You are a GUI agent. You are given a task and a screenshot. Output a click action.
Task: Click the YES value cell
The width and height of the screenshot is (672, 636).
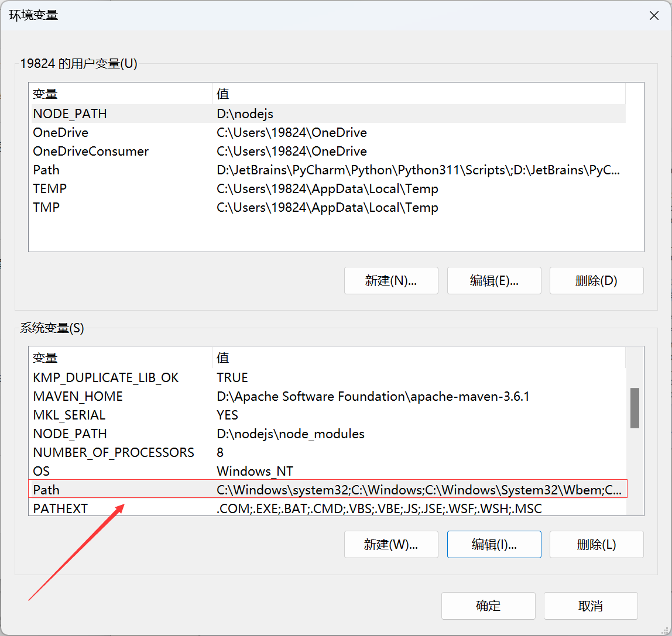click(x=227, y=415)
